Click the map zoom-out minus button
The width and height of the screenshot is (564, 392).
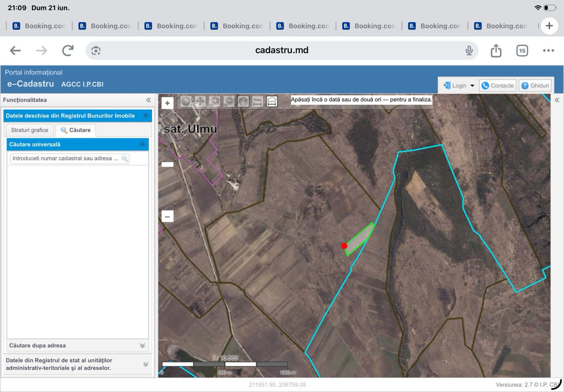click(167, 216)
